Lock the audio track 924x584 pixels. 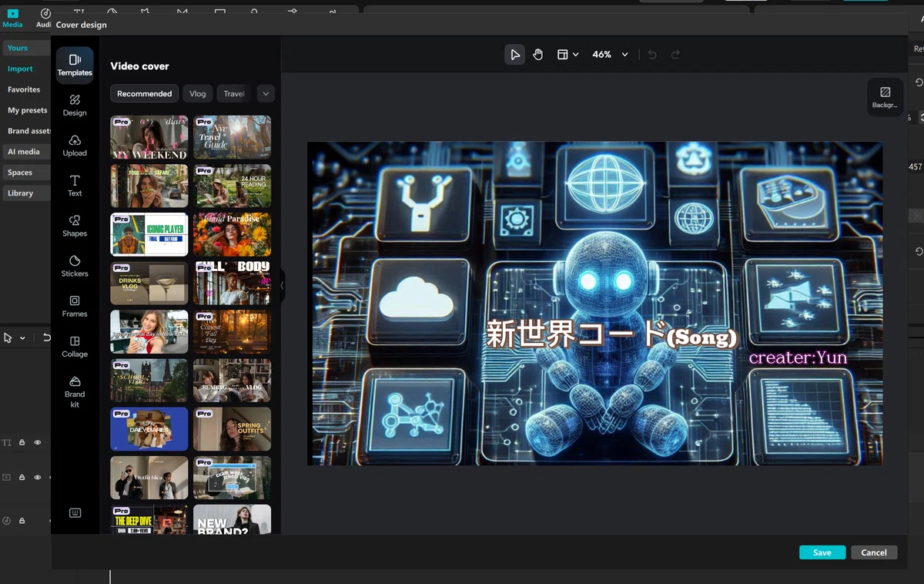click(22, 521)
